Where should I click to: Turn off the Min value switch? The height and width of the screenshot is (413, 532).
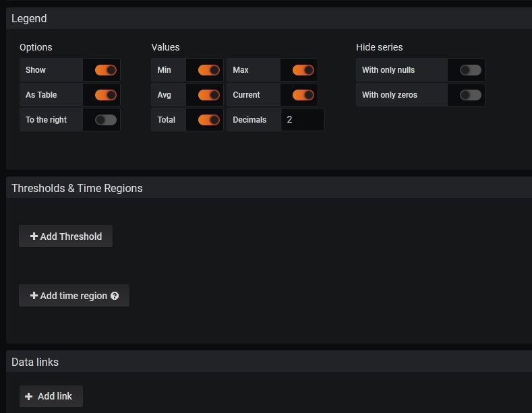coord(208,70)
